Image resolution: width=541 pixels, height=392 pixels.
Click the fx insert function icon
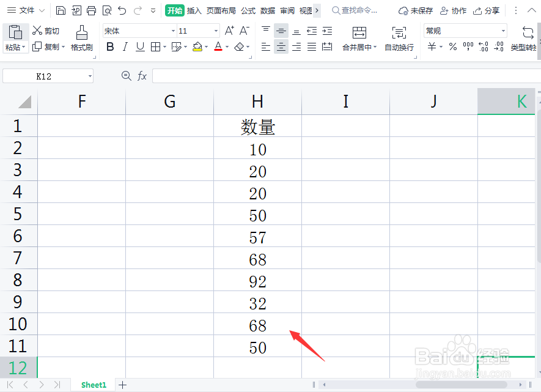point(142,76)
